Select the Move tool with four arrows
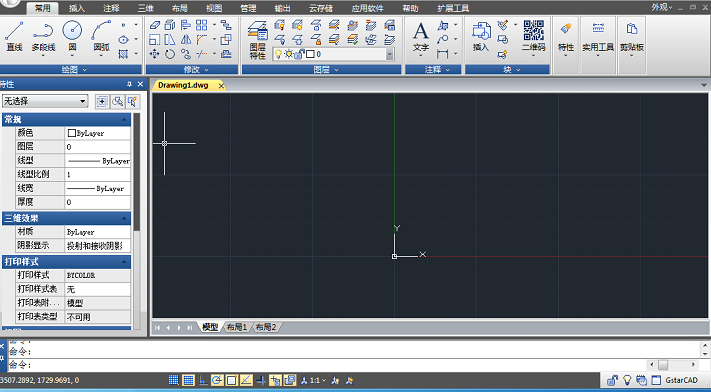 [155, 54]
